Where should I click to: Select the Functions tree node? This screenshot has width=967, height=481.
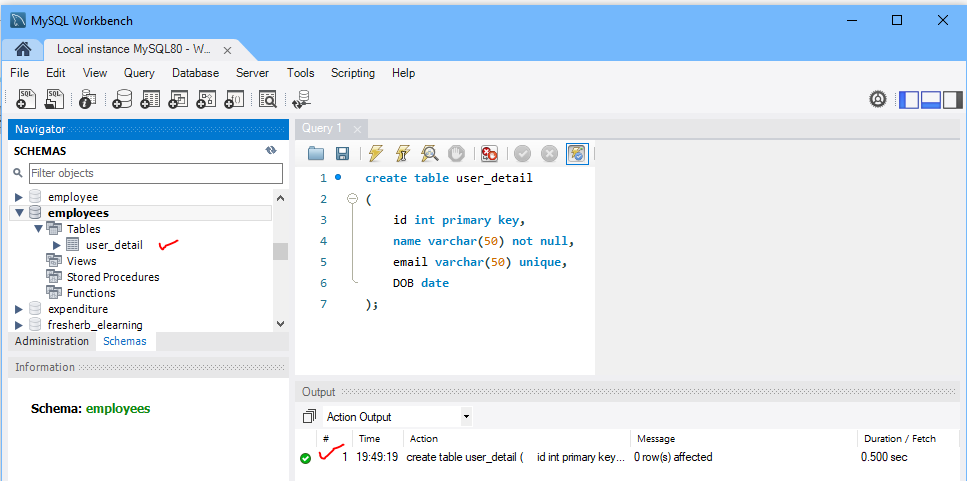pyautogui.click(x=91, y=293)
